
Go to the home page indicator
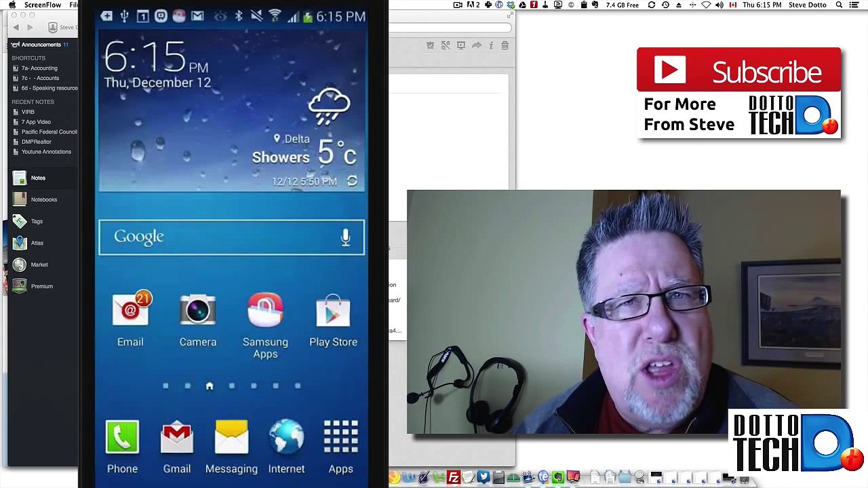209,386
